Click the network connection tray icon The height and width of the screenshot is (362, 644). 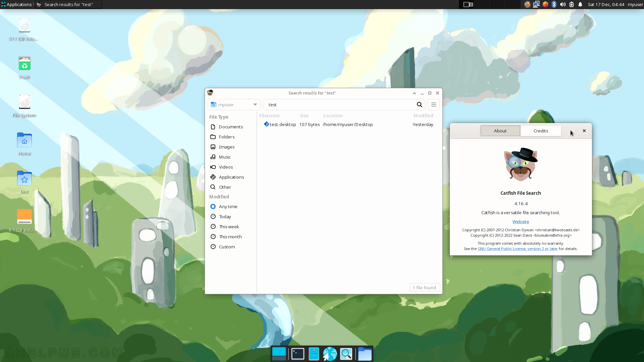536,4
